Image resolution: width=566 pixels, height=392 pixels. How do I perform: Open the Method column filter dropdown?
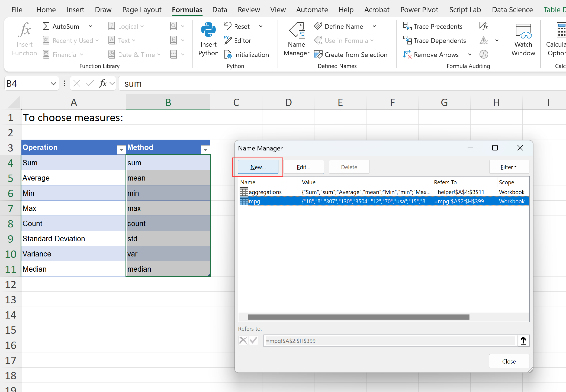[205, 150]
